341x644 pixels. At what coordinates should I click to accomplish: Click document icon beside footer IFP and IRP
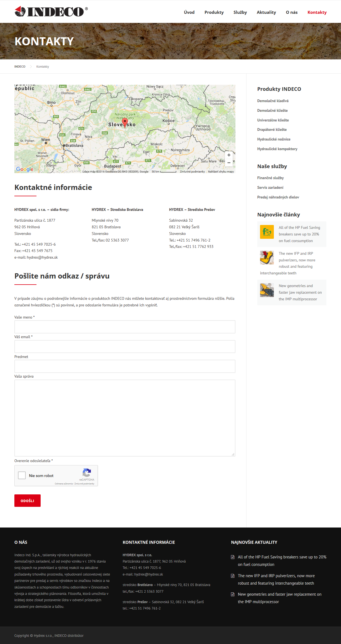pyautogui.click(x=233, y=576)
